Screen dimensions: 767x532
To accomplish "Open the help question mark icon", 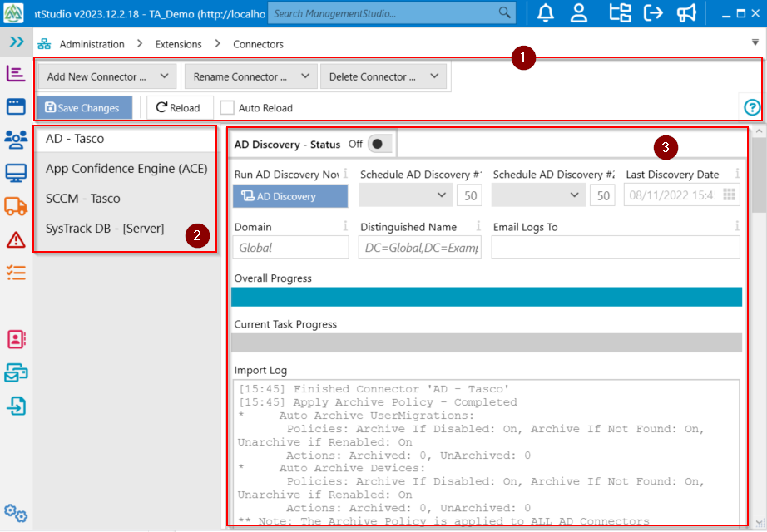I will [752, 107].
